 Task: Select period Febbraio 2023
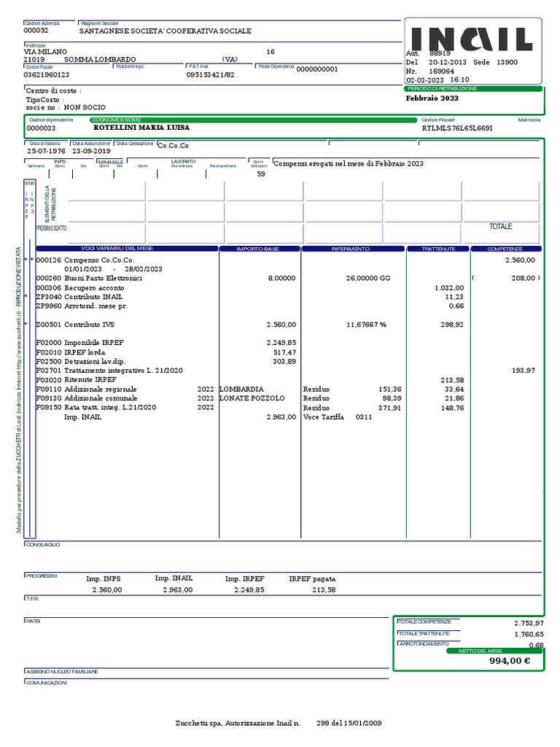tap(432, 98)
